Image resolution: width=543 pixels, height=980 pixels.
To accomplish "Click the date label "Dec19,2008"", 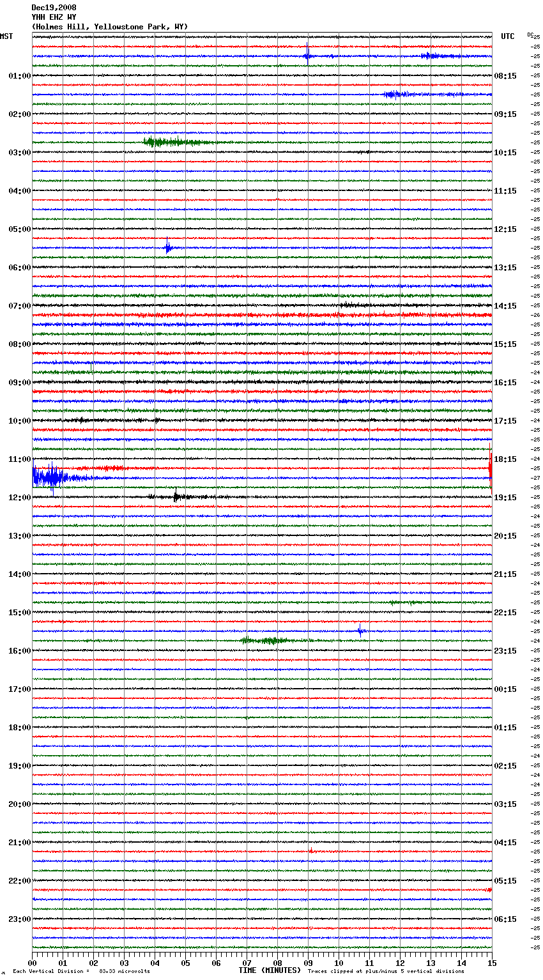I will [54, 8].
